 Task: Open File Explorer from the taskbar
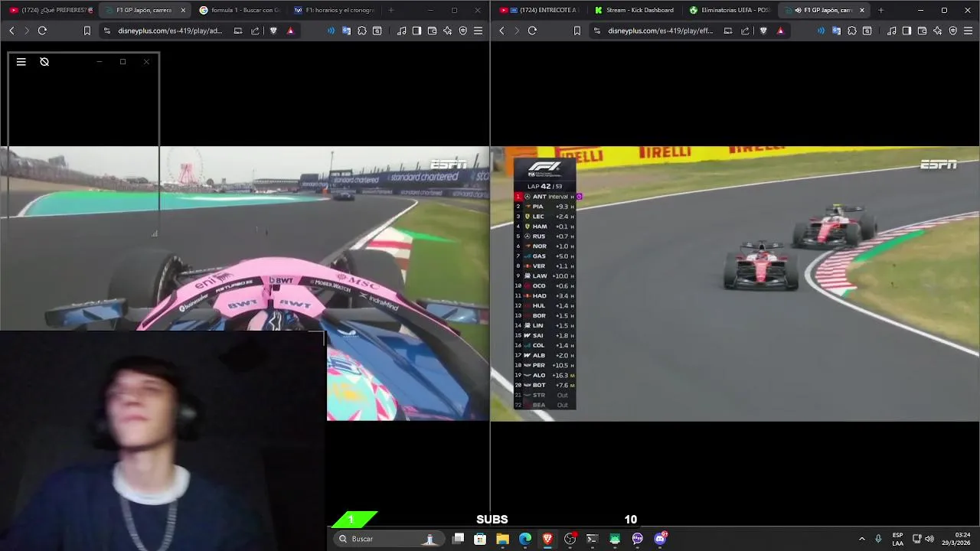pyautogui.click(x=502, y=539)
